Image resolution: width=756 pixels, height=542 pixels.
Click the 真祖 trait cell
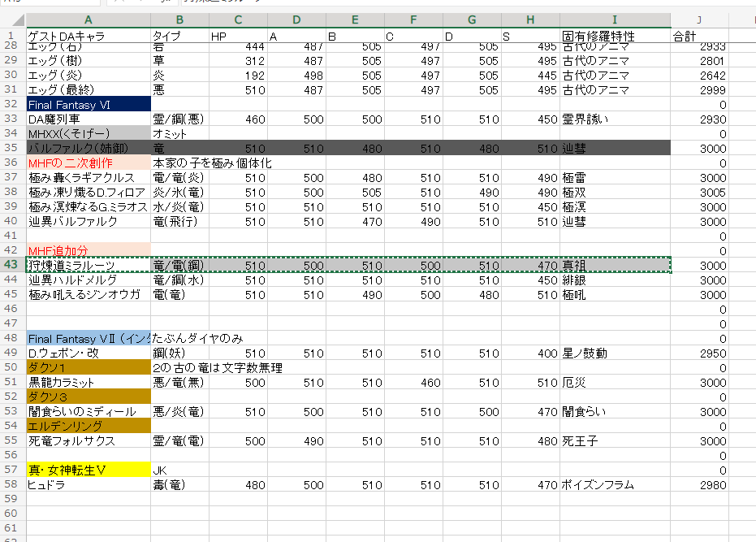[x=615, y=265]
